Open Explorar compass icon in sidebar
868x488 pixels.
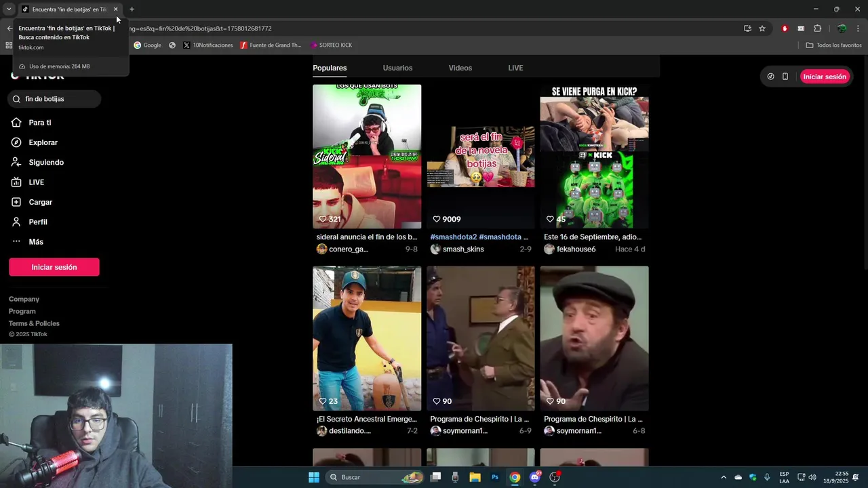coord(16,142)
